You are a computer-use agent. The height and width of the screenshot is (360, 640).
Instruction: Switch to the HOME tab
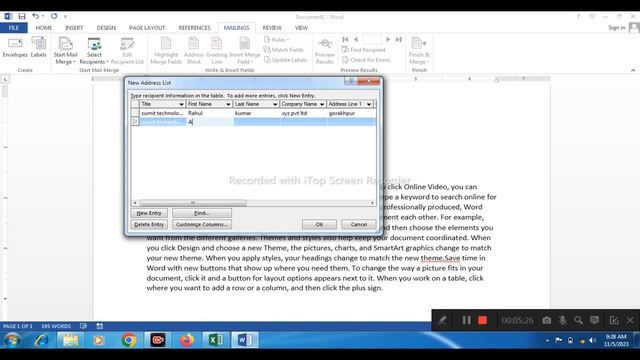44,28
